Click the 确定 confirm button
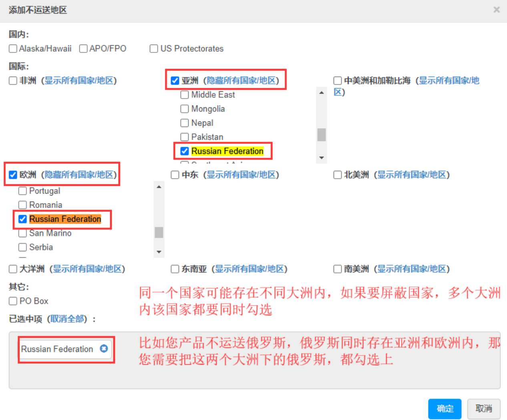Screen dimensions: 507x420 click(x=445, y=409)
